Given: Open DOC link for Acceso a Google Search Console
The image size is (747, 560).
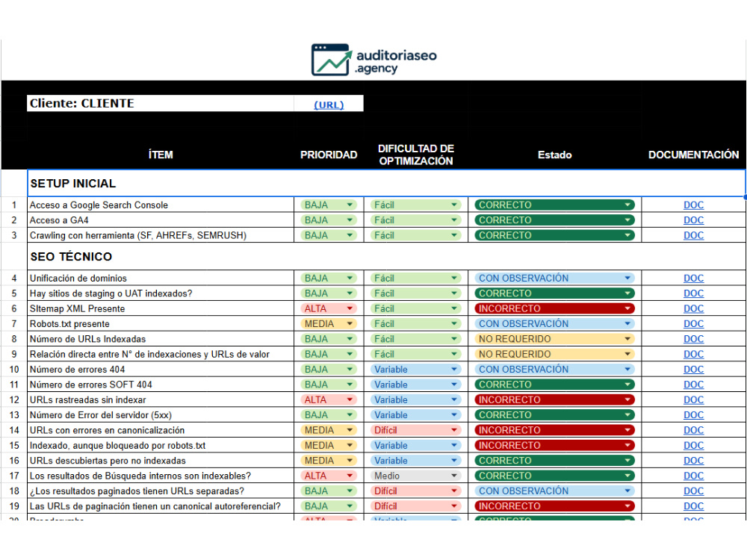Looking at the screenshot, I should click(694, 205).
